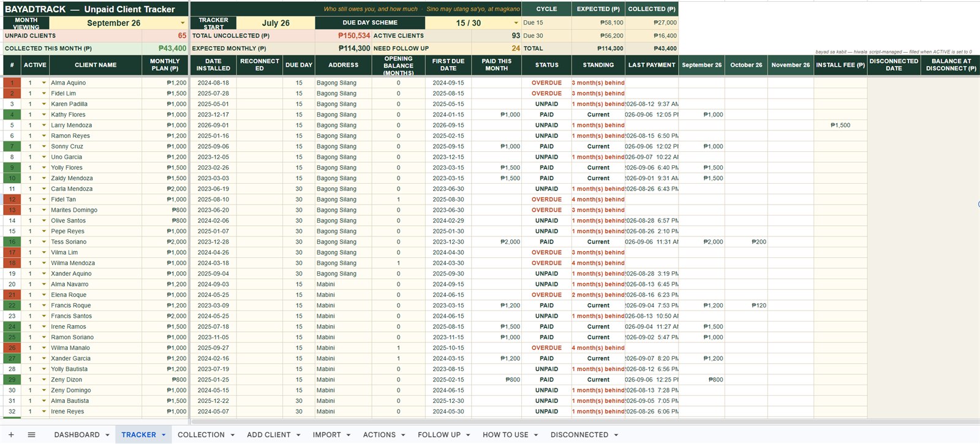Open the IMPORT sheet tab
980x444 pixels.
(x=326, y=435)
